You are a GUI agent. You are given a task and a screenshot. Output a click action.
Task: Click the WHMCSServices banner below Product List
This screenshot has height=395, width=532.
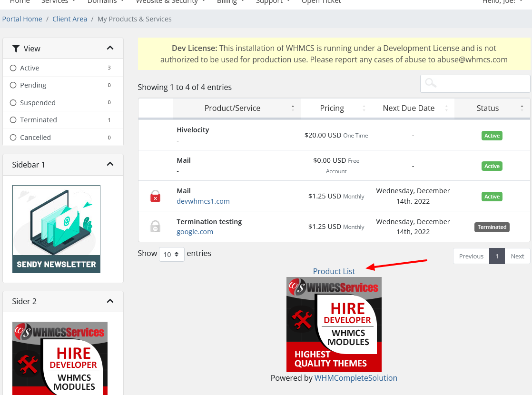coord(334,325)
